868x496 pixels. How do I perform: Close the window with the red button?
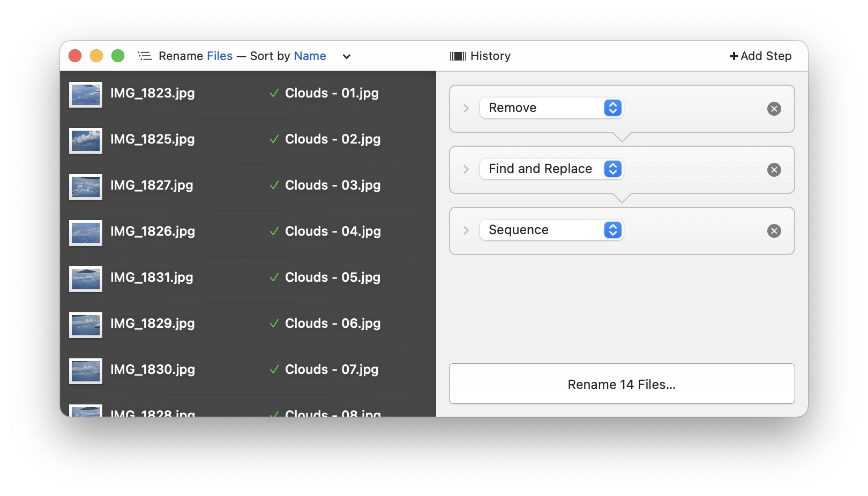point(75,56)
